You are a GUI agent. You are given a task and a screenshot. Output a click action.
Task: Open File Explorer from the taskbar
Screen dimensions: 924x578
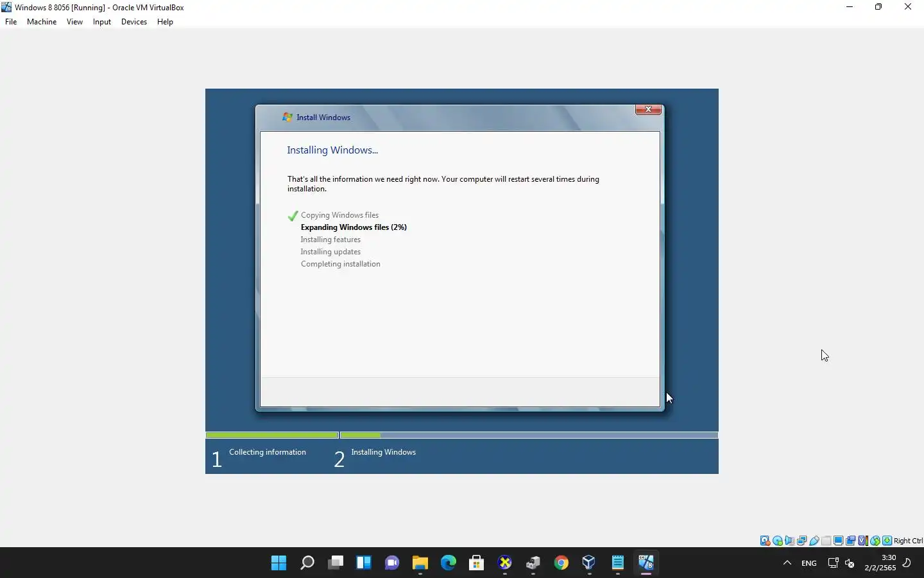coord(420,563)
